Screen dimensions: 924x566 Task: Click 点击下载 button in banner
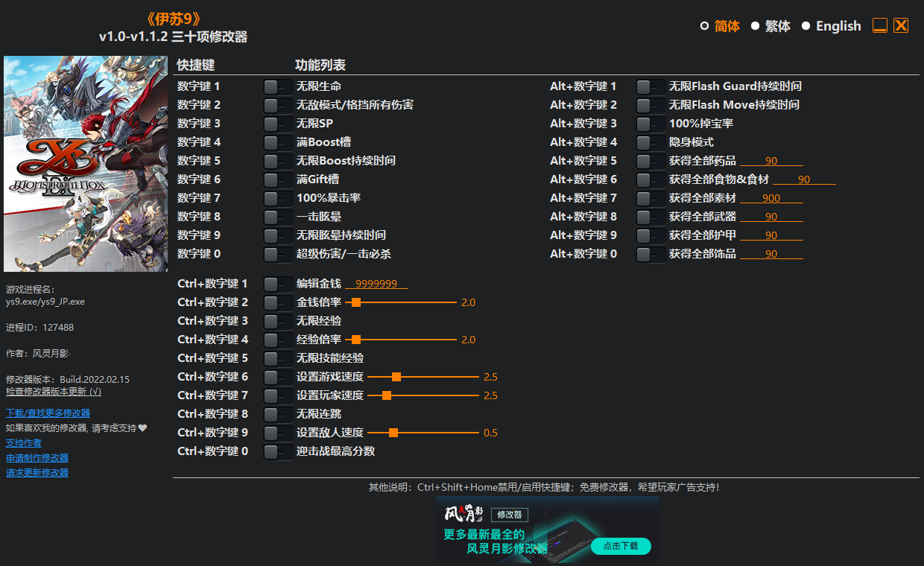621,546
